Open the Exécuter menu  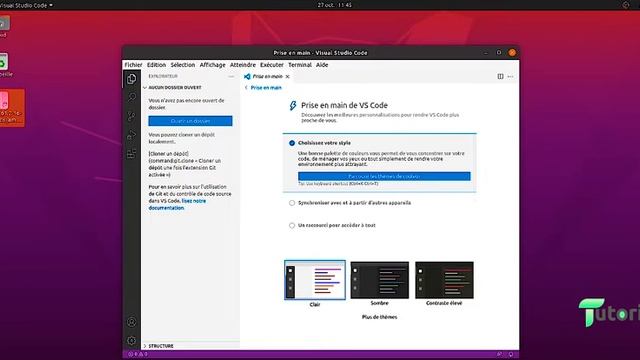point(271,65)
